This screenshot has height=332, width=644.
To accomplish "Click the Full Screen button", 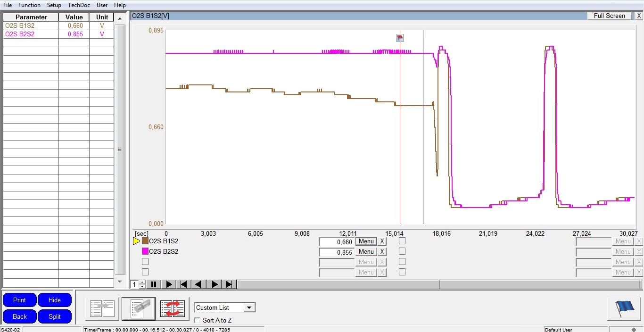I will 609,16.
